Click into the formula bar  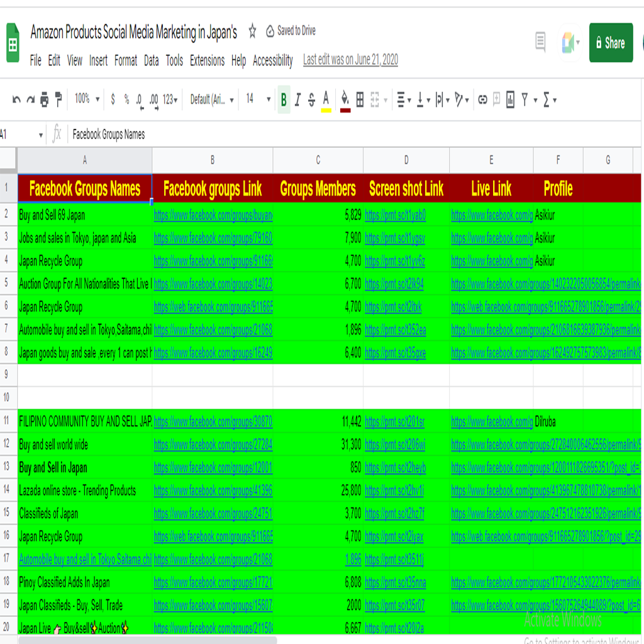[353, 135]
